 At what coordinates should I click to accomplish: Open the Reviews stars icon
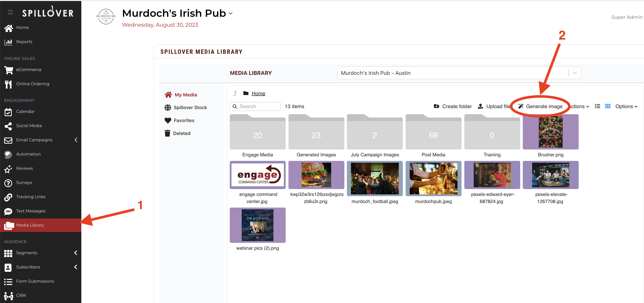[8, 169]
